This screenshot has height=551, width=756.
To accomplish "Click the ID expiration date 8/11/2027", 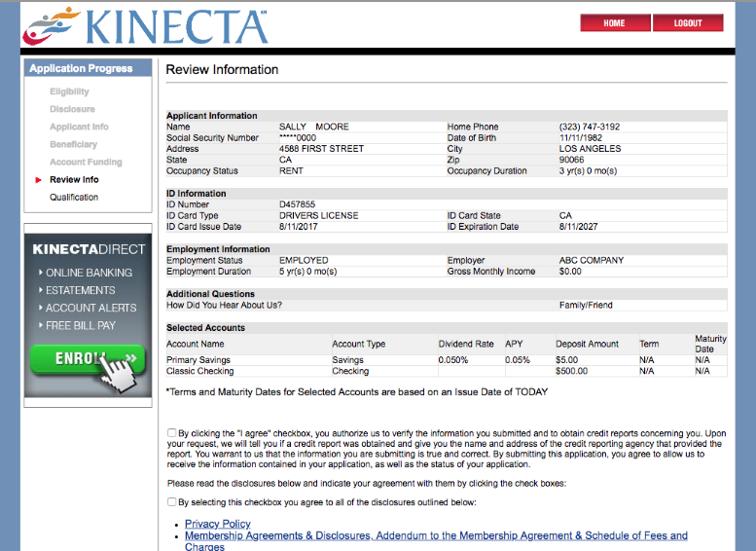I will [x=578, y=226].
